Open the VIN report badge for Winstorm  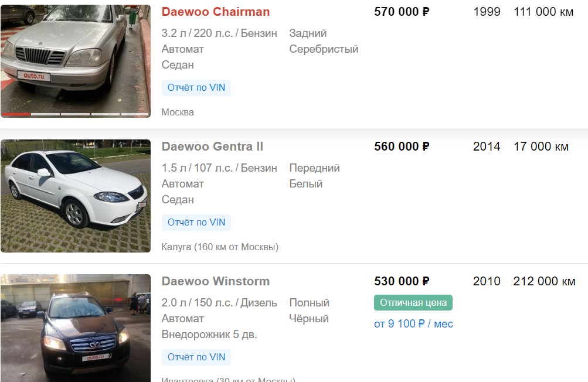click(196, 357)
